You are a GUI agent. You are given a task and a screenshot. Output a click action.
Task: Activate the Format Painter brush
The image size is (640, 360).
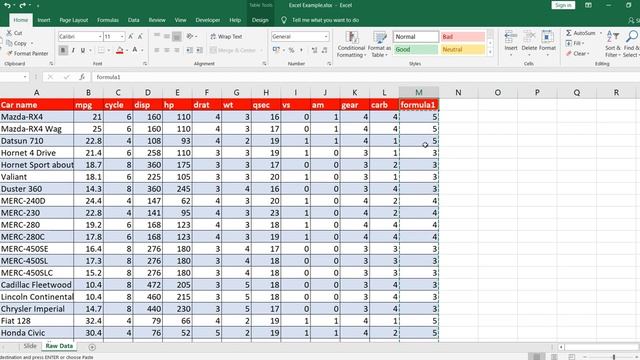tap(9, 53)
